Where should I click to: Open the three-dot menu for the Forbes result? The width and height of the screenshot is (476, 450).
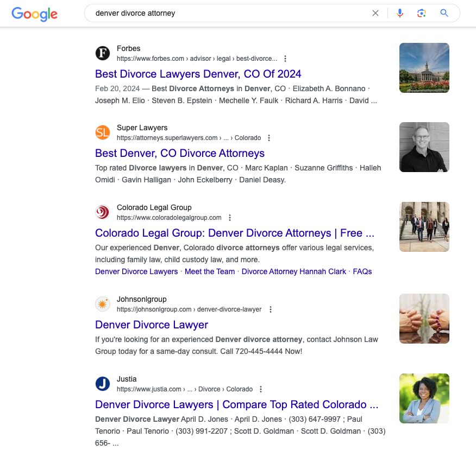click(x=285, y=59)
